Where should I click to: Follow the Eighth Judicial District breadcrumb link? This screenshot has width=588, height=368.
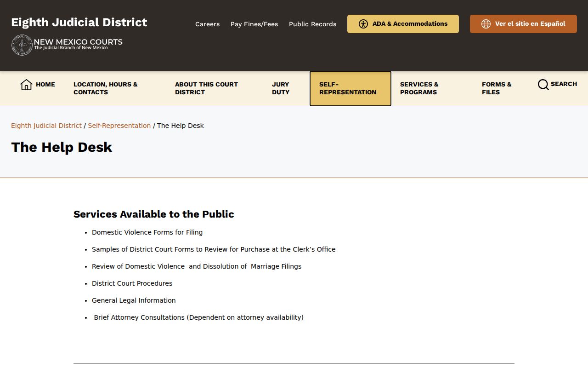coord(46,126)
